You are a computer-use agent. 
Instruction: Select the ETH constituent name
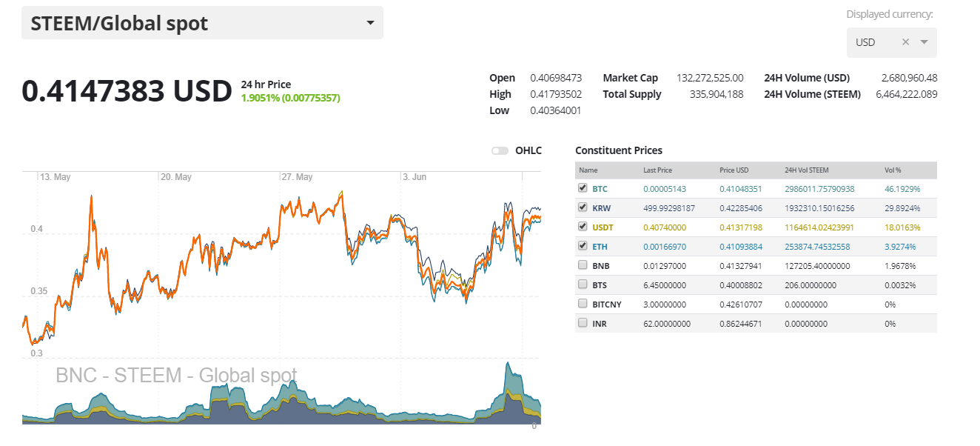point(600,247)
